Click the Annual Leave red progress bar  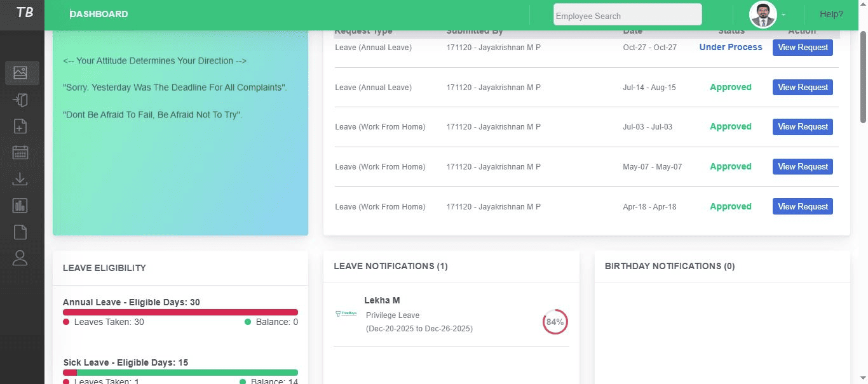tap(180, 312)
